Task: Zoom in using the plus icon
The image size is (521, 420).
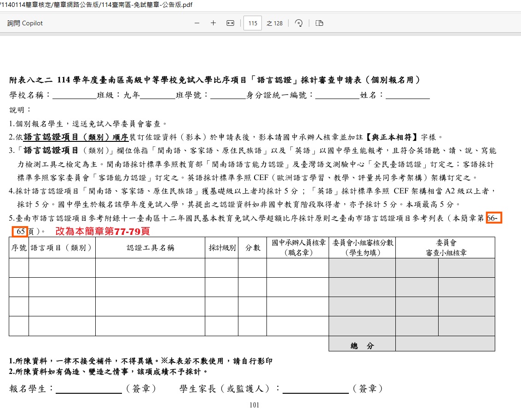Action: click(213, 23)
